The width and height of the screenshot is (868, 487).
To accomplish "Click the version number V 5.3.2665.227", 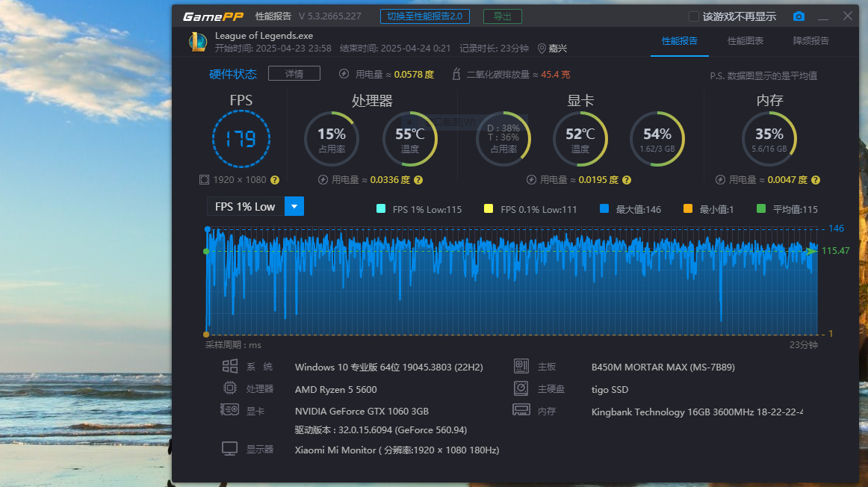I will [330, 16].
